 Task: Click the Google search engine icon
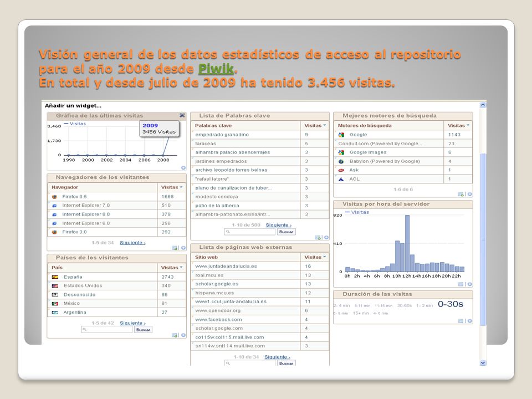tap(341, 135)
